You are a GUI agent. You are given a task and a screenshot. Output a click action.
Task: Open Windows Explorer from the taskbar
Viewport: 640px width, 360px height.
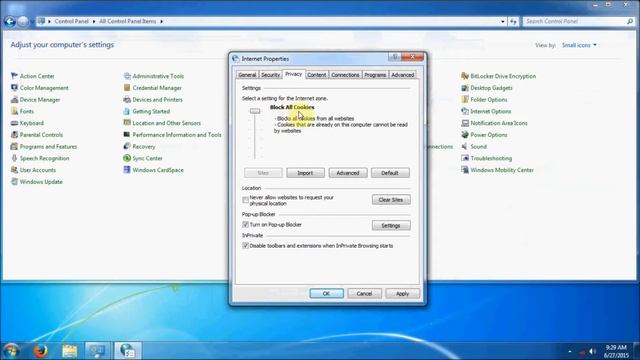69,351
